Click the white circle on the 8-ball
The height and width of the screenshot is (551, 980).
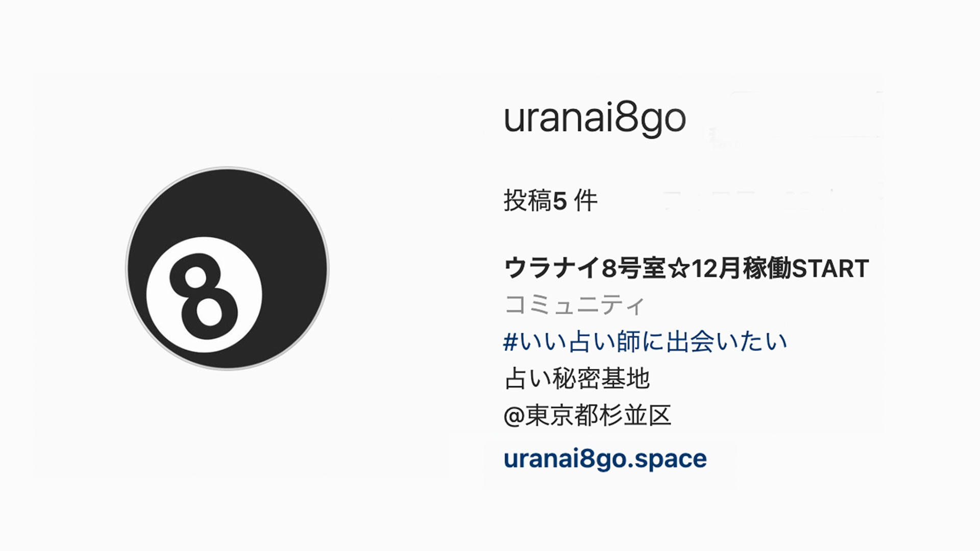pos(204,295)
